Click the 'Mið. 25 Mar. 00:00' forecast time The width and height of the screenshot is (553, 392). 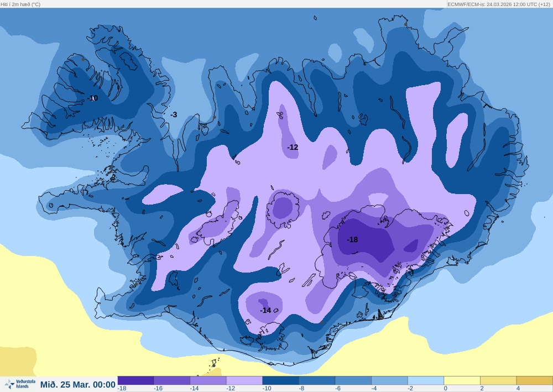(x=78, y=384)
